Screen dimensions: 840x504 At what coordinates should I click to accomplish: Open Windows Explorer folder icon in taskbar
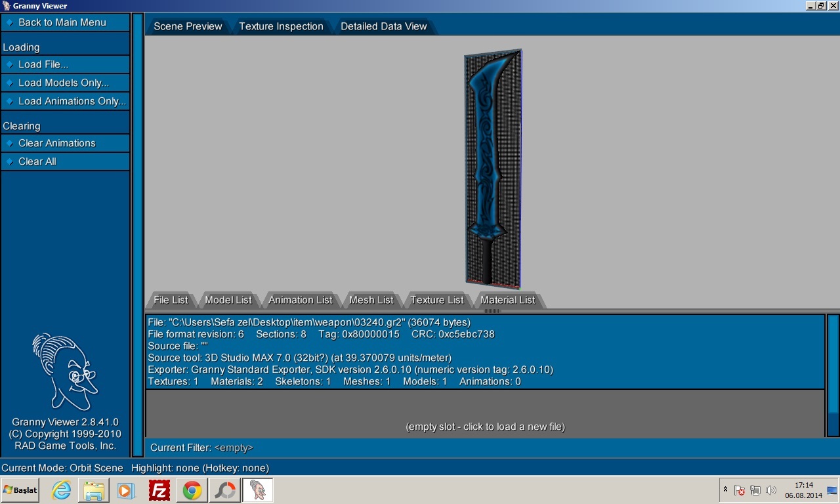94,490
